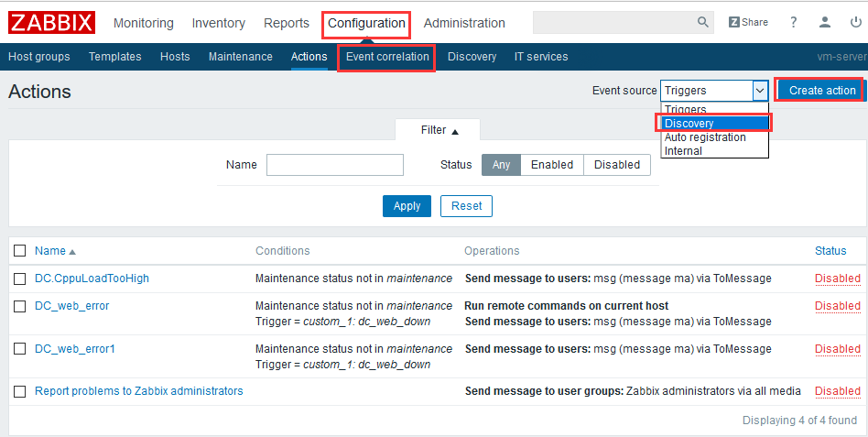Screen dimensions: 868x437
Task: Choose Internal in Event source list
Action: pyautogui.click(x=714, y=150)
